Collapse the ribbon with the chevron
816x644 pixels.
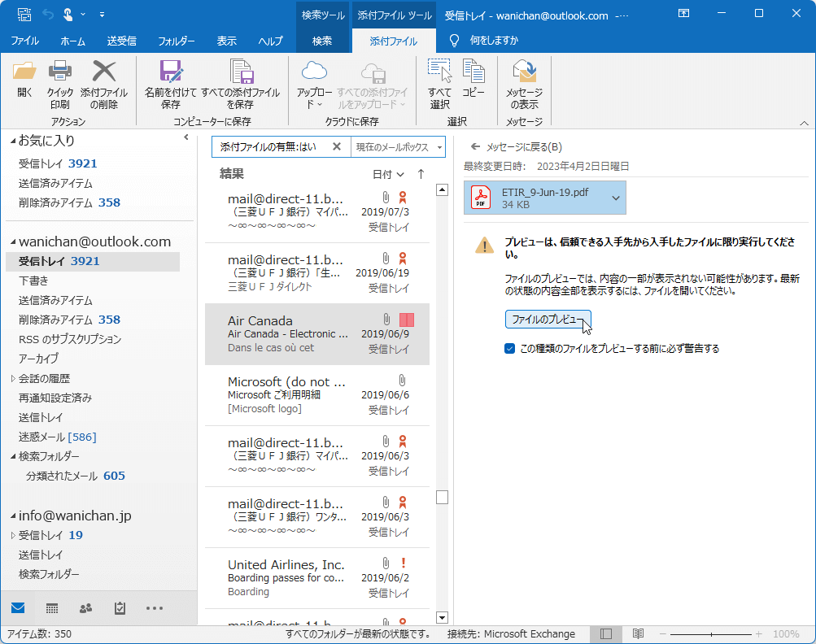tap(804, 124)
